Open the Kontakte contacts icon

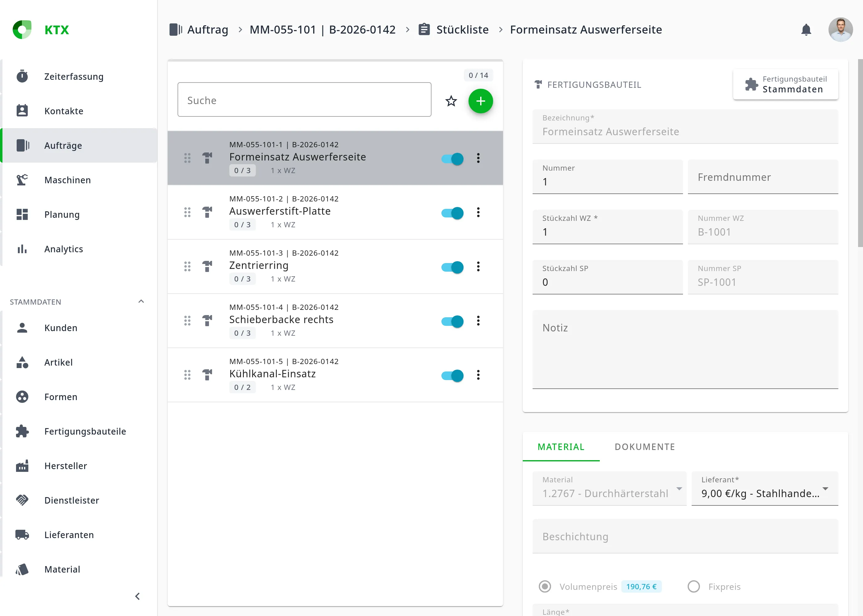22,111
